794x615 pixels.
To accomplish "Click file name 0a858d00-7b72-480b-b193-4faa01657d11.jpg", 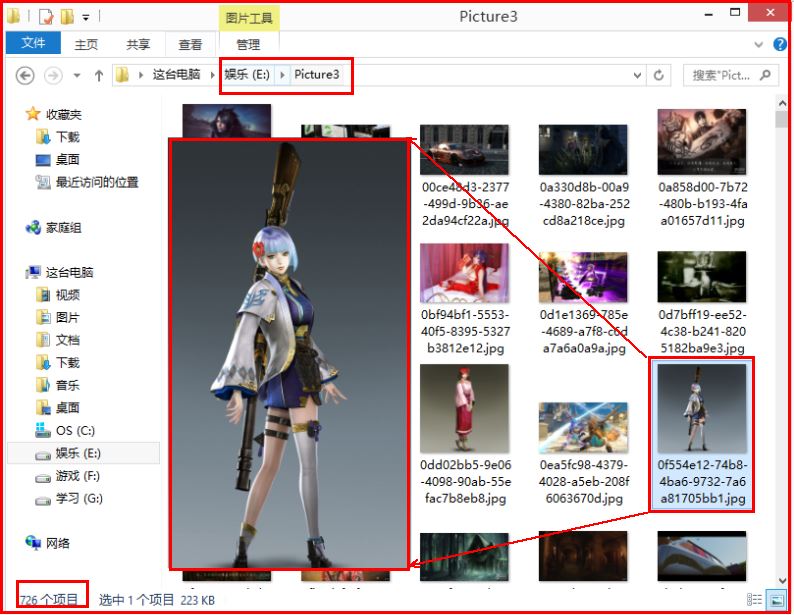I will tap(703, 204).
